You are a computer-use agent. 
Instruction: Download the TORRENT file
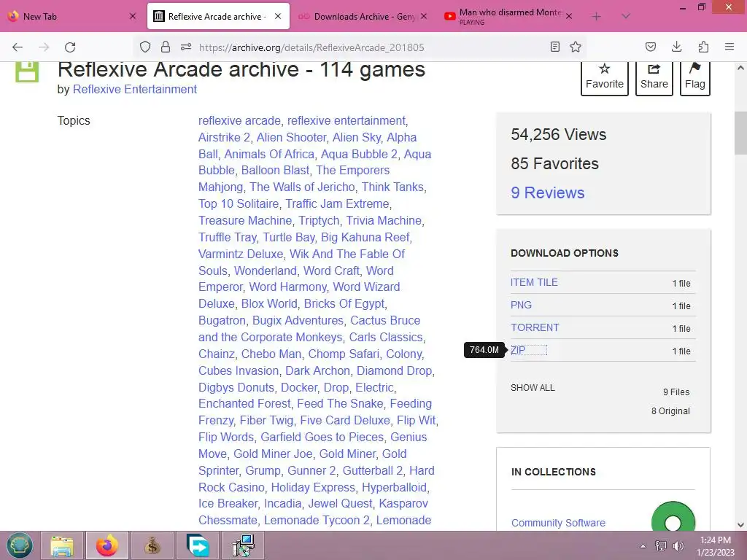tap(535, 327)
